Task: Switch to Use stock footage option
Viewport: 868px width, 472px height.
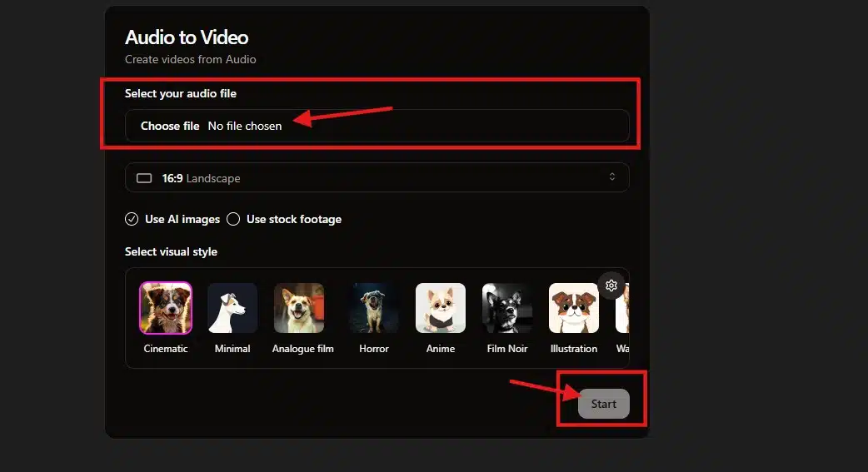Action: click(x=233, y=219)
